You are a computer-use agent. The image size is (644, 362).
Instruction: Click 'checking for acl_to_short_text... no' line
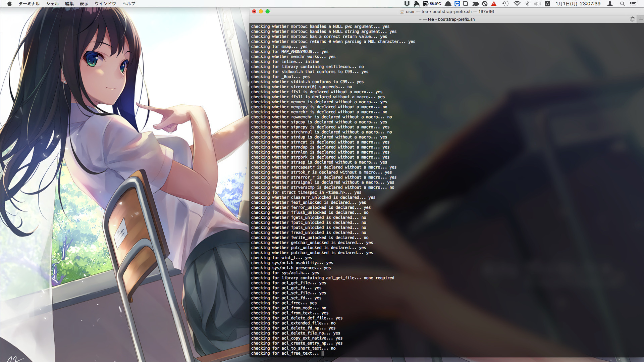[x=293, y=349]
